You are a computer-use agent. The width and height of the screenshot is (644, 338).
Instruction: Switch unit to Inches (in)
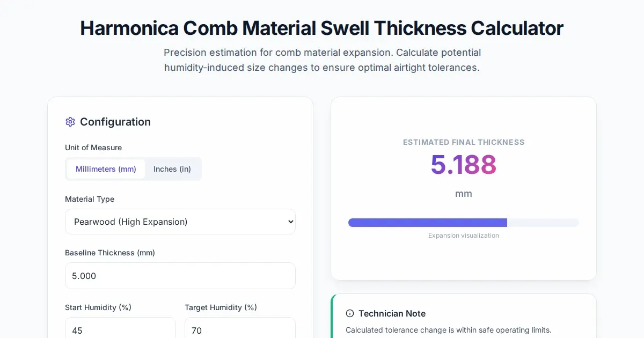[172, 169]
